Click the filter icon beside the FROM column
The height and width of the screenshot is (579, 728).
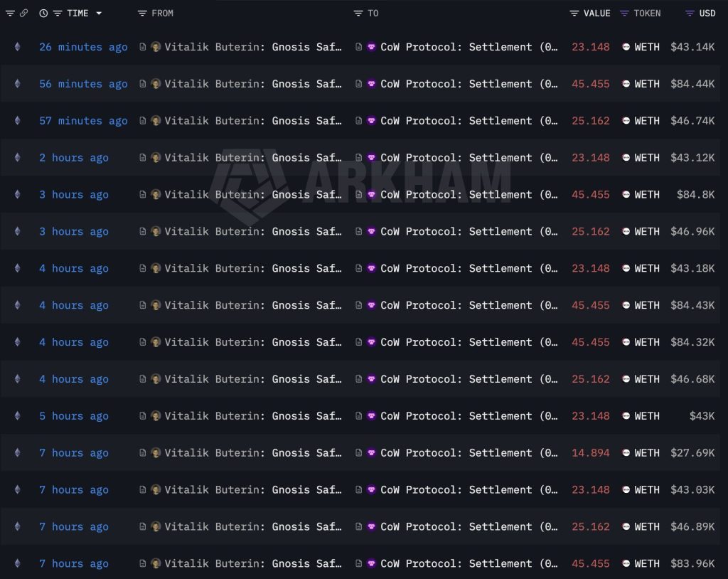[x=142, y=13]
